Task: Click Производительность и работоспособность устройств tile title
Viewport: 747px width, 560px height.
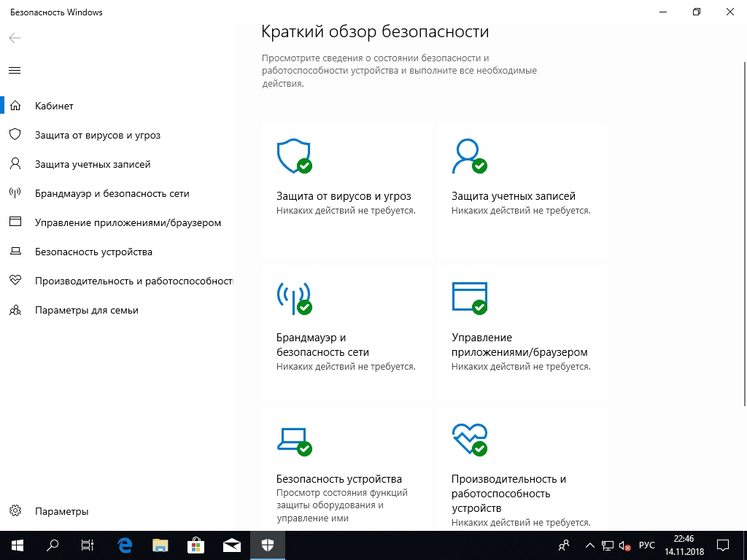Action: (508, 494)
